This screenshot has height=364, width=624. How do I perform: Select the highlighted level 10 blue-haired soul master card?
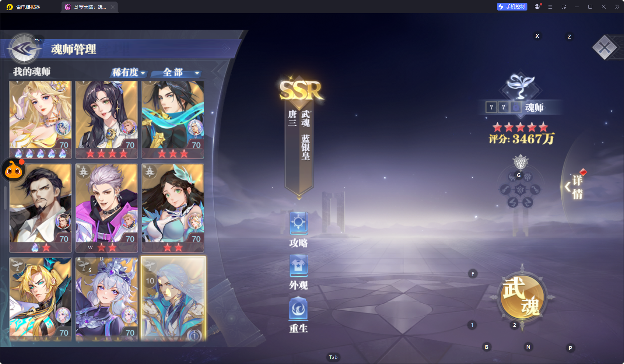tap(173, 299)
